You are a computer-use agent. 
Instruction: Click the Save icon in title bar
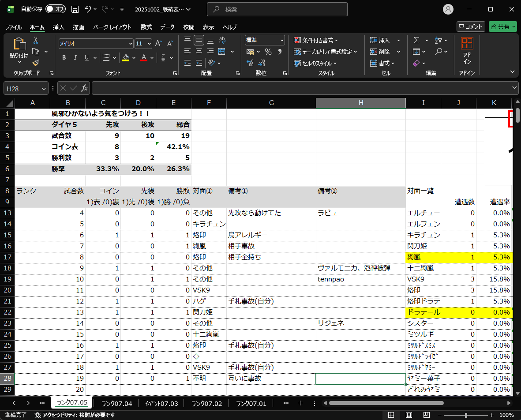pyautogui.click(x=75, y=9)
